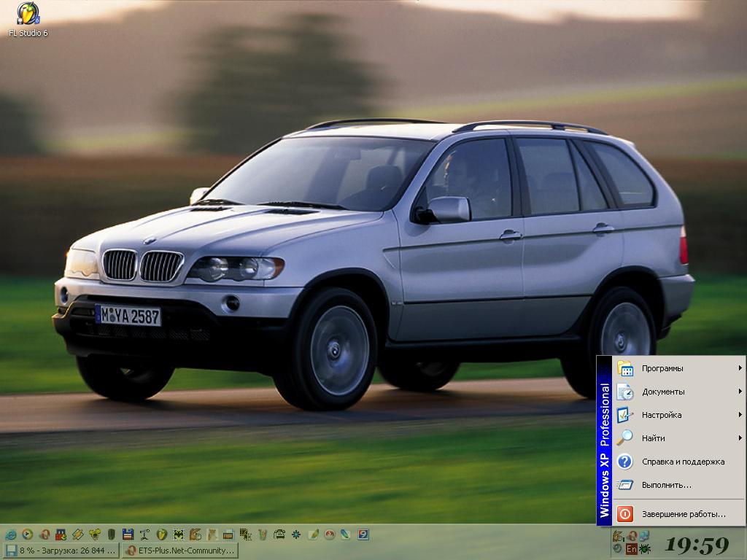This screenshot has height=560, width=747.
Task: Click the green spider icon in system tray
Action: click(646, 548)
